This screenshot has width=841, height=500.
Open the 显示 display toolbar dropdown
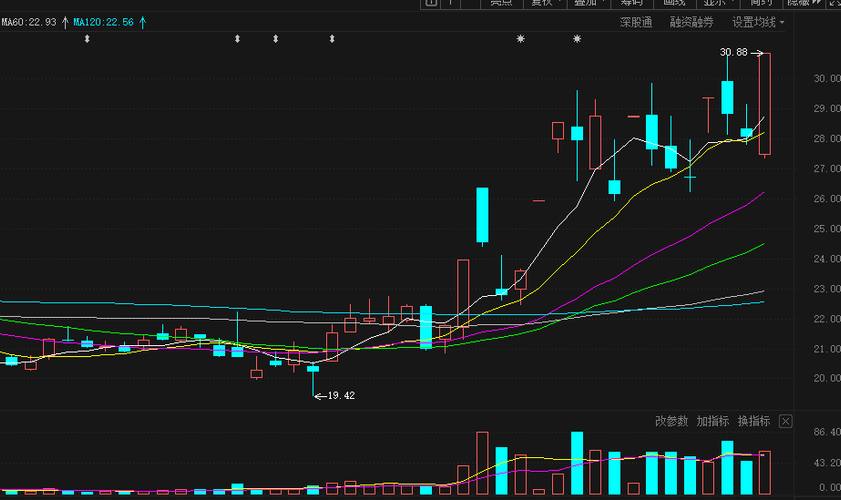click(718, 3)
